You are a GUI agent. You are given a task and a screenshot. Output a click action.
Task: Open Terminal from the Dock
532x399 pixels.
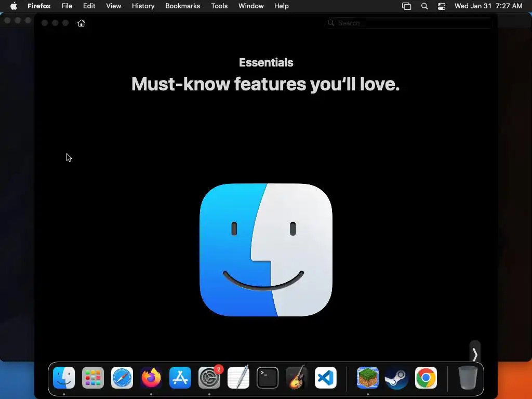click(268, 378)
